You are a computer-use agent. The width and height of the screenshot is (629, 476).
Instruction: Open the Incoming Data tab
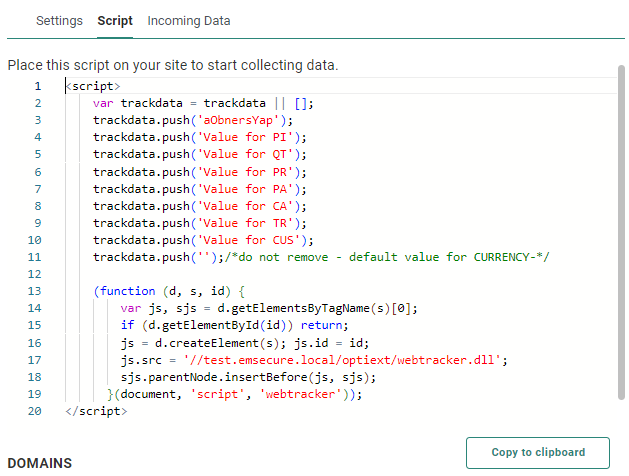[189, 20]
